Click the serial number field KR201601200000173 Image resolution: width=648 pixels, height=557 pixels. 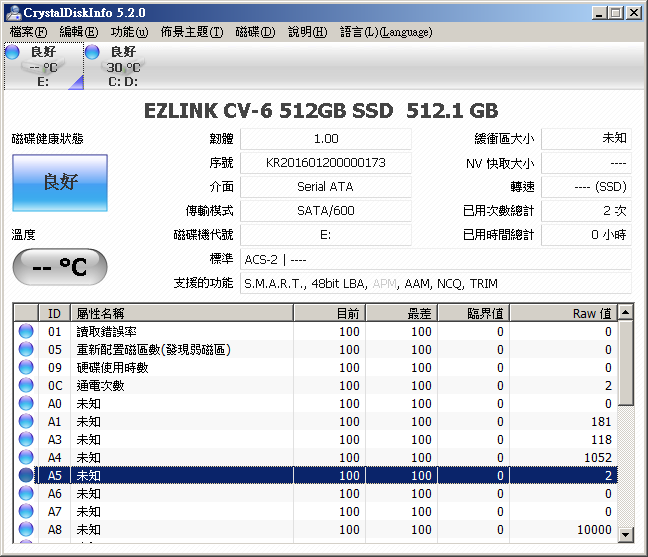326,163
